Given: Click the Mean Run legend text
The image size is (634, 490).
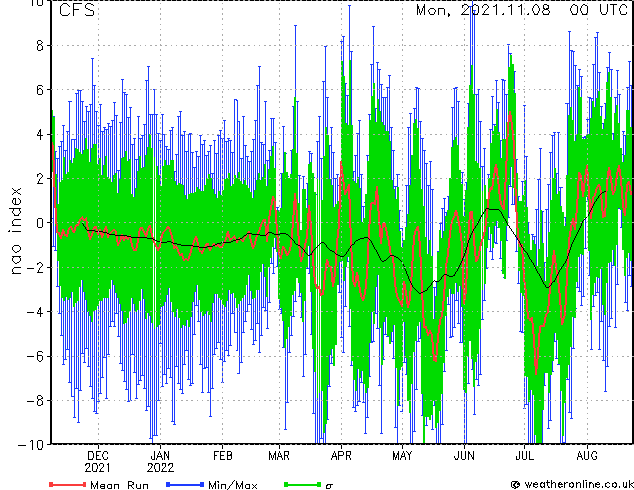Looking at the screenshot, I should (x=119, y=485).
